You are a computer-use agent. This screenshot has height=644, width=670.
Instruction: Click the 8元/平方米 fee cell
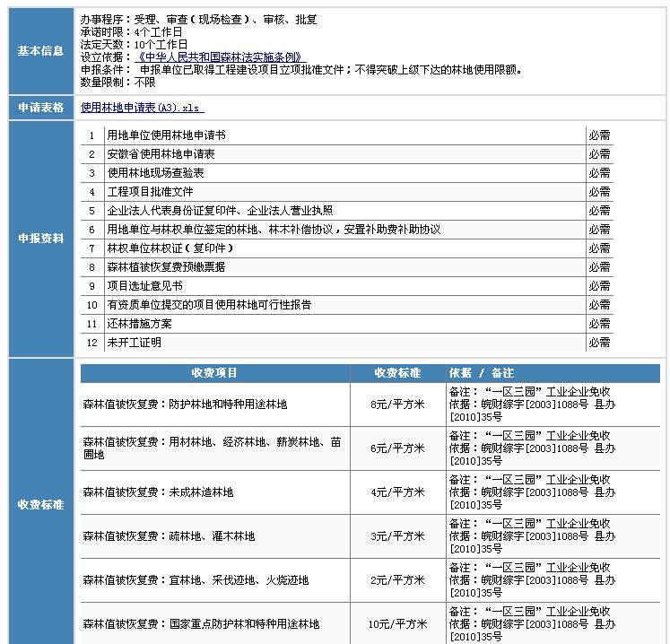click(x=397, y=405)
